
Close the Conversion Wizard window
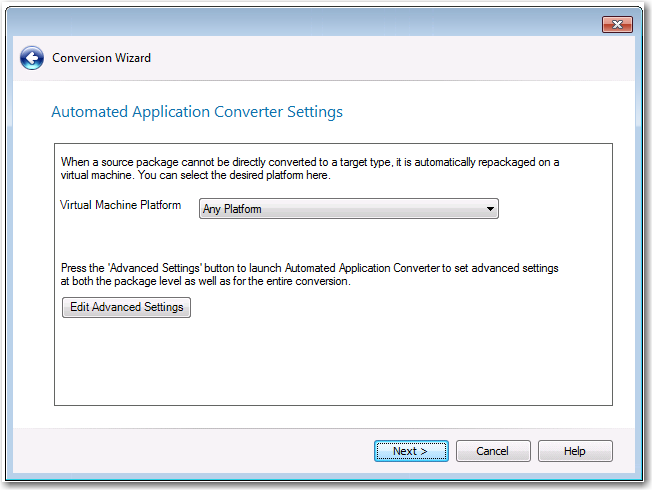617,24
